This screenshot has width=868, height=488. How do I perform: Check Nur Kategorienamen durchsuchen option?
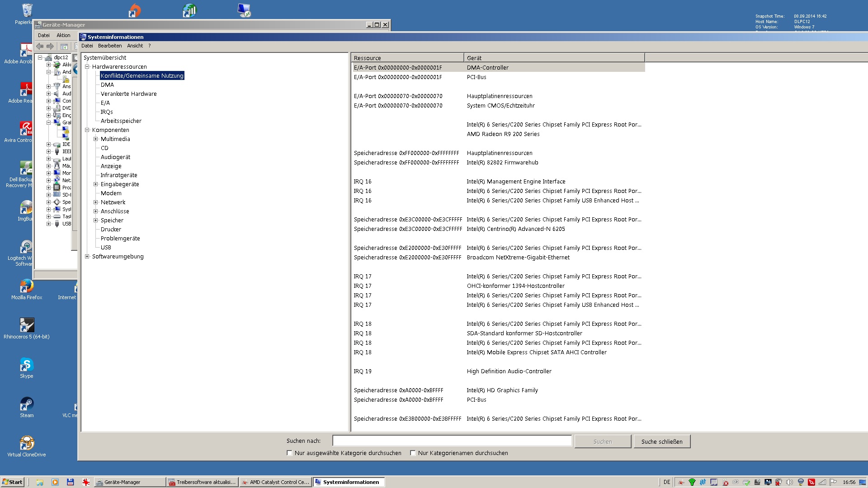coord(413,453)
